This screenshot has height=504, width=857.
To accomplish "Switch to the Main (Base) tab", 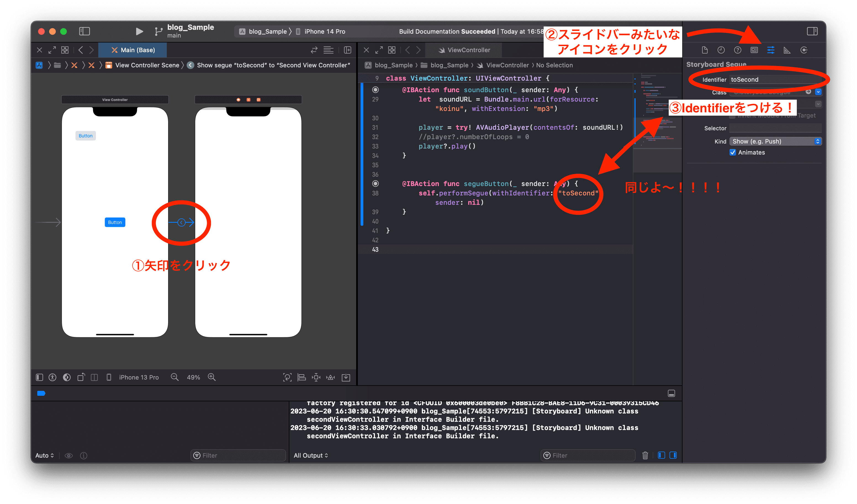I will (132, 50).
